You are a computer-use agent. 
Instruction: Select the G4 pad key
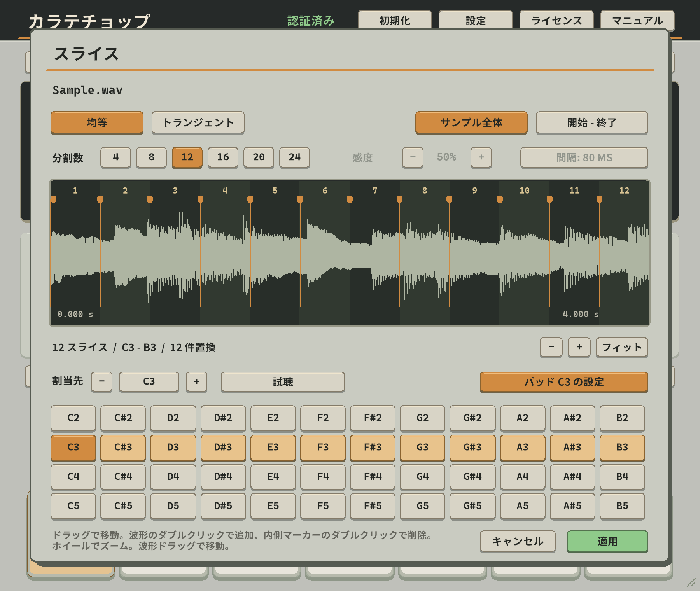coord(422,477)
